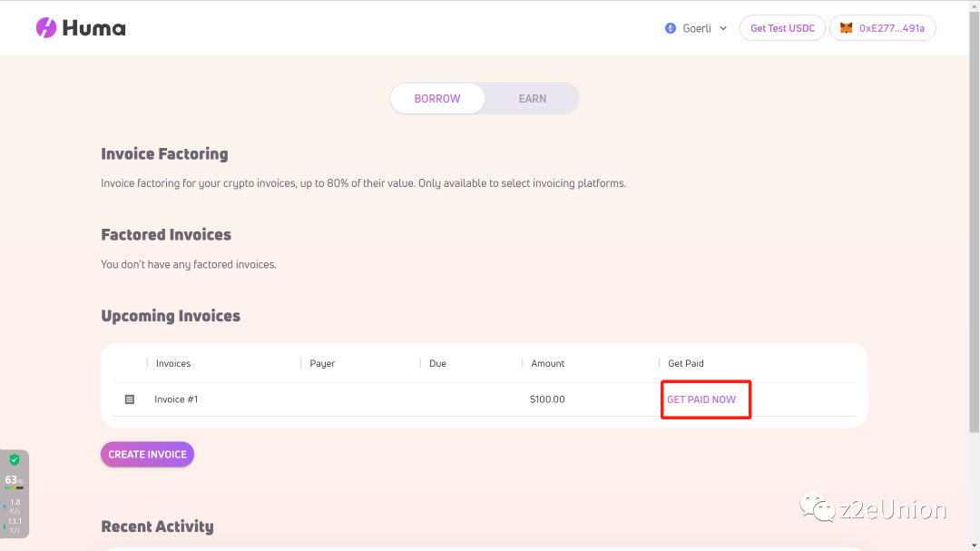Image resolution: width=980 pixels, height=551 pixels.
Task: Click the $100.00 invoice amount
Action: pos(547,399)
